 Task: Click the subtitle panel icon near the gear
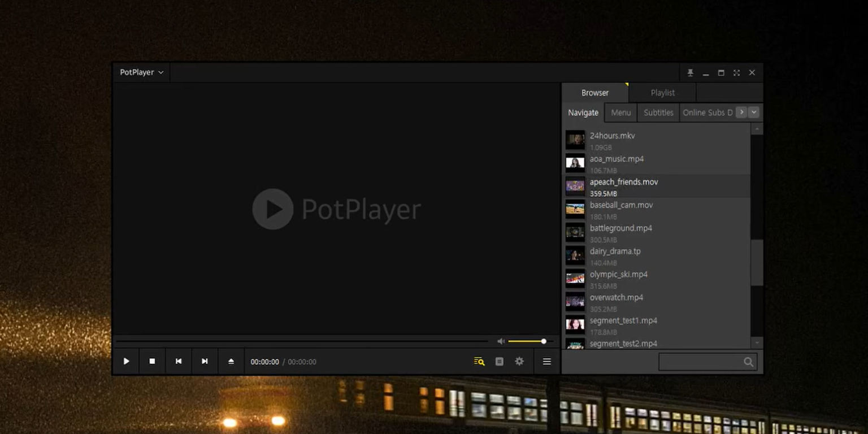tap(499, 361)
